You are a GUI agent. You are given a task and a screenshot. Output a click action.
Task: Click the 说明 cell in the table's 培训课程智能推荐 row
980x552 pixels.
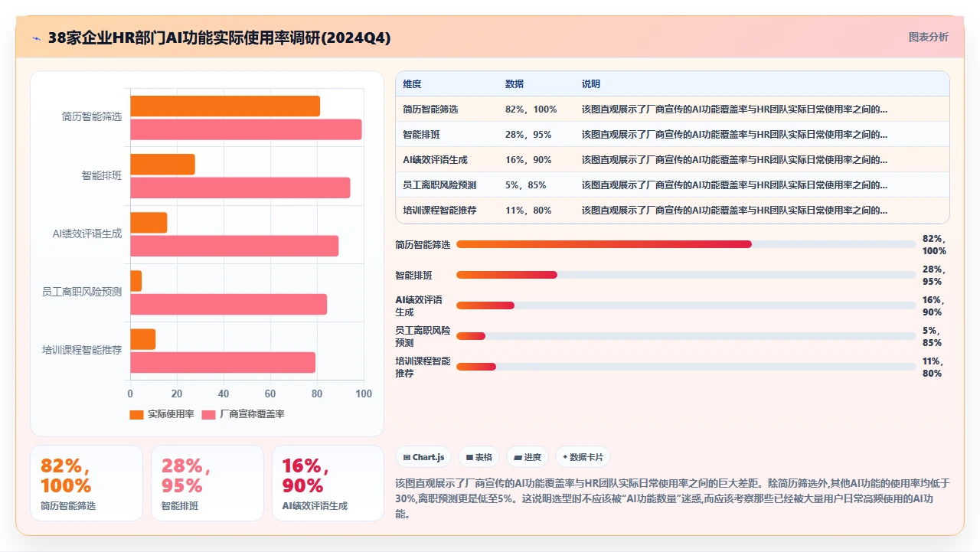735,211
